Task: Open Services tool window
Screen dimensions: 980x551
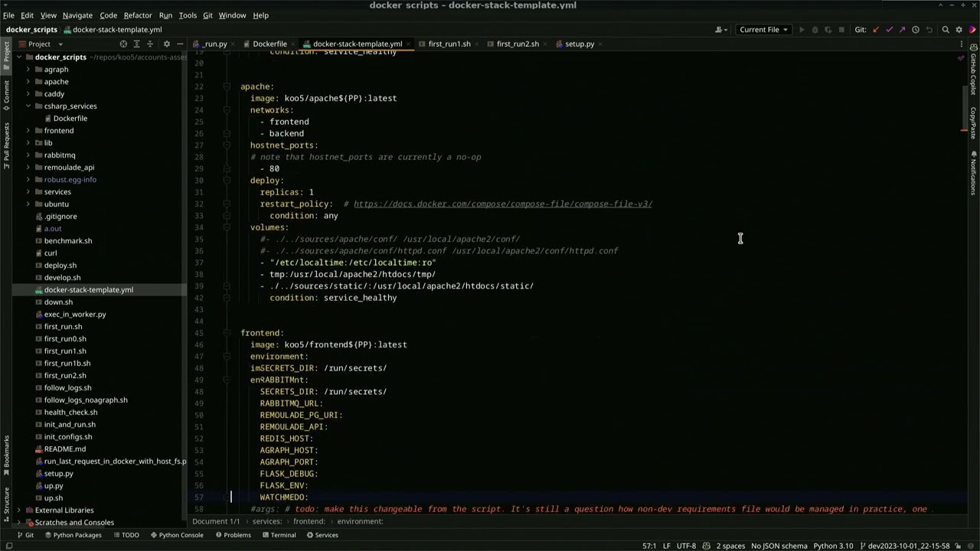Action: tap(322, 535)
